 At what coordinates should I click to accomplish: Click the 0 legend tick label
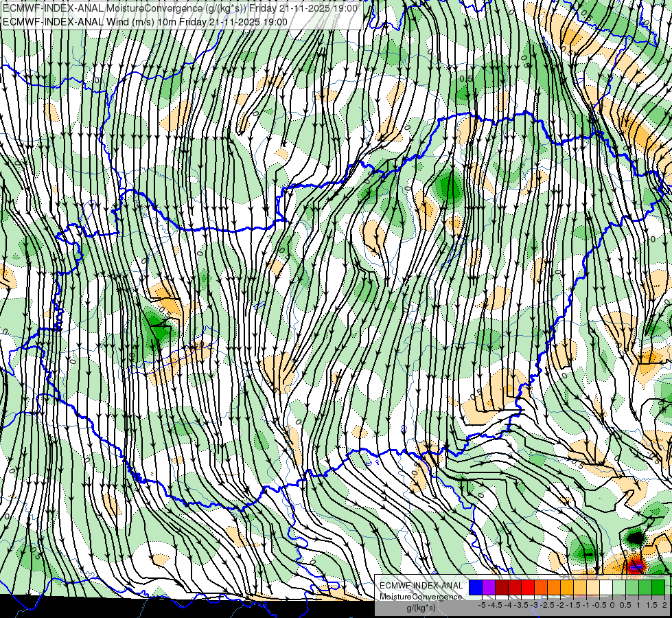(613, 605)
